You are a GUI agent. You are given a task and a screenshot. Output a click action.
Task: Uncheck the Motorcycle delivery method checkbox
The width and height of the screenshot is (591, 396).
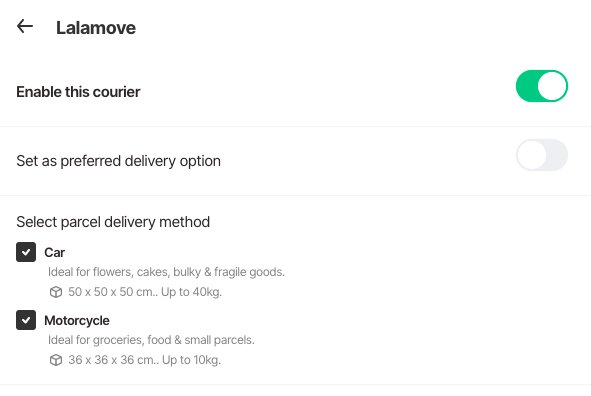tap(26, 320)
